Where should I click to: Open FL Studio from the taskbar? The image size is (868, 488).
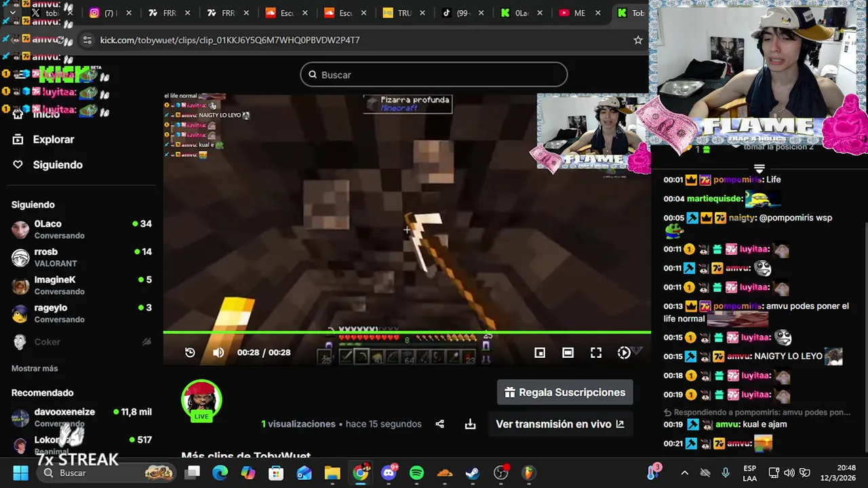(529, 473)
